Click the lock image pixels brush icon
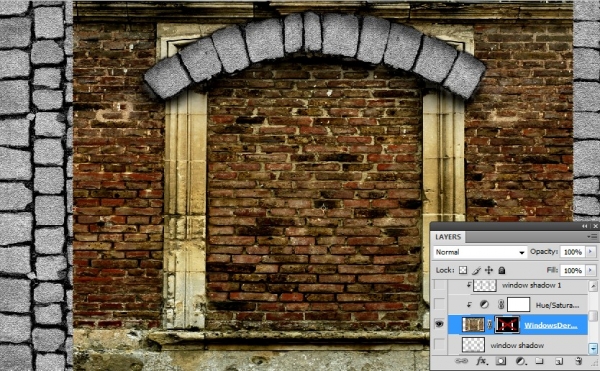 point(476,270)
